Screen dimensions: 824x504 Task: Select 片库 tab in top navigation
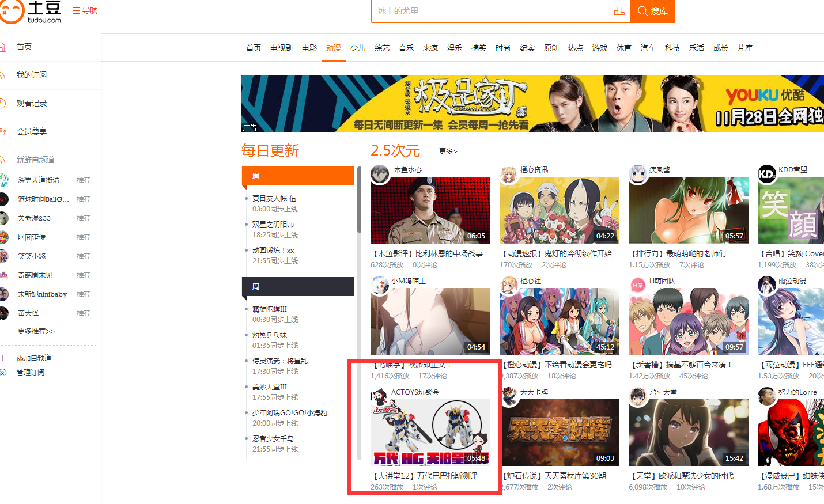(745, 48)
